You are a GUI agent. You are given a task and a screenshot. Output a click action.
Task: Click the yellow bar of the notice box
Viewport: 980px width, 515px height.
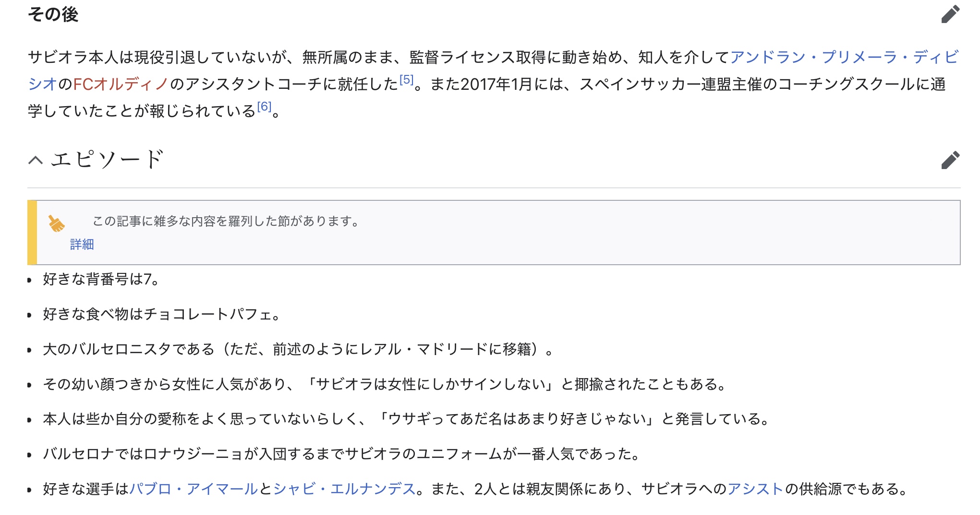pyautogui.click(x=32, y=233)
